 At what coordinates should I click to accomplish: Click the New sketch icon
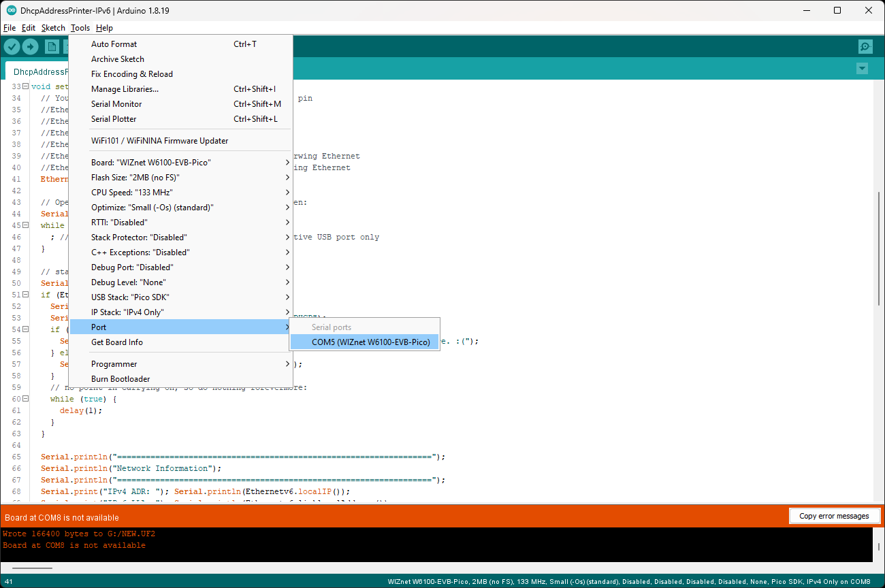(52, 46)
